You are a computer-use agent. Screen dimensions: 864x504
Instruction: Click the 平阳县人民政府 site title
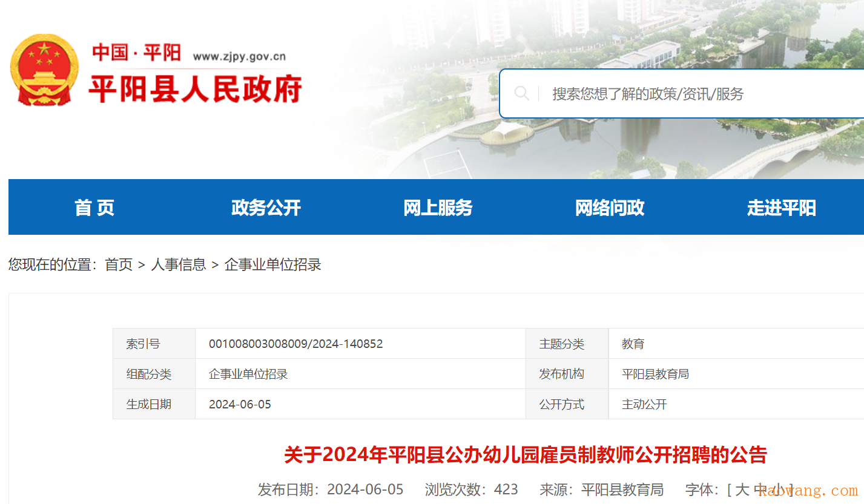(x=196, y=90)
